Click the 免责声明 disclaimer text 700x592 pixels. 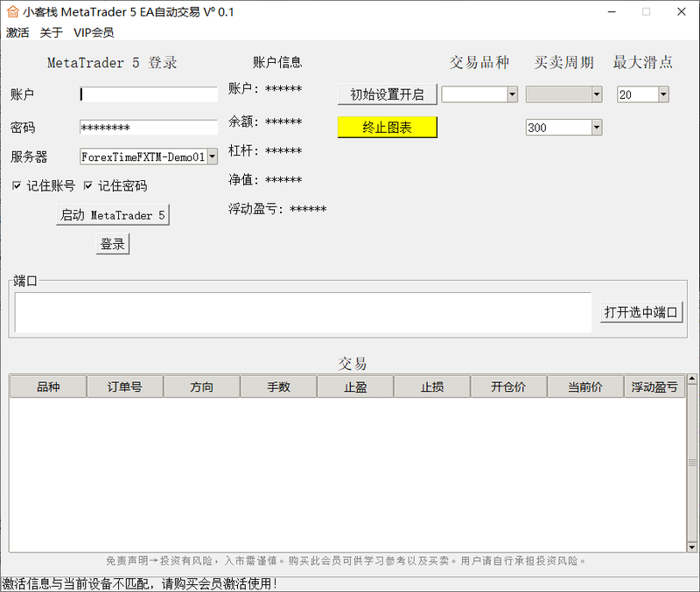[x=346, y=561]
